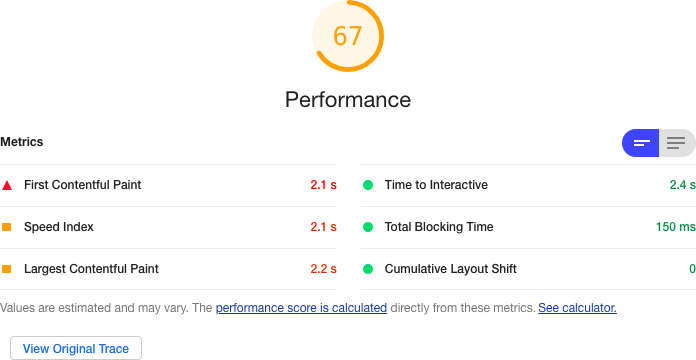Click the green circle next to Time to Interactive
Image resolution: width=696 pixels, height=360 pixels.
(368, 185)
